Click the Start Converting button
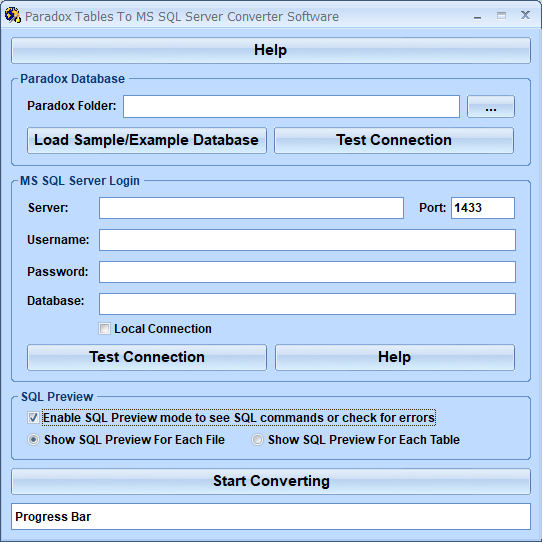The height and width of the screenshot is (542, 542). (271, 481)
